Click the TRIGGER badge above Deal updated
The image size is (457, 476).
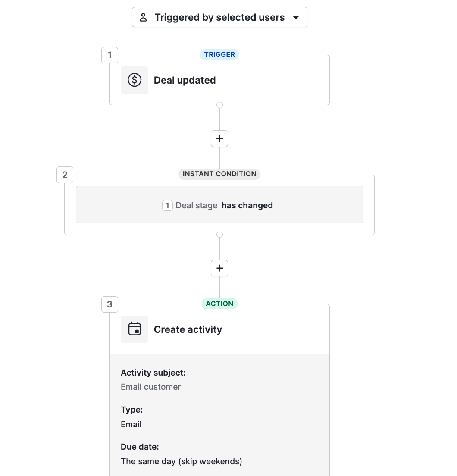pos(219,54)
